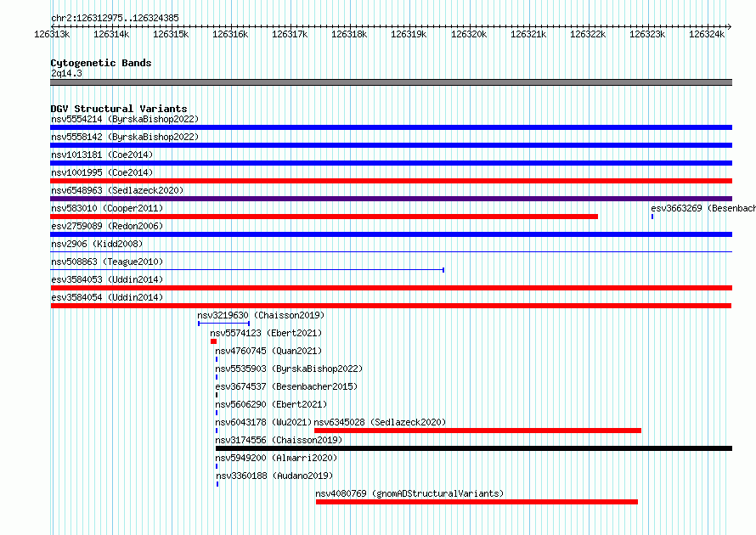Open esv2759089 (Redon2006) label
Screen dimensions: 756x535
(107, 226)
